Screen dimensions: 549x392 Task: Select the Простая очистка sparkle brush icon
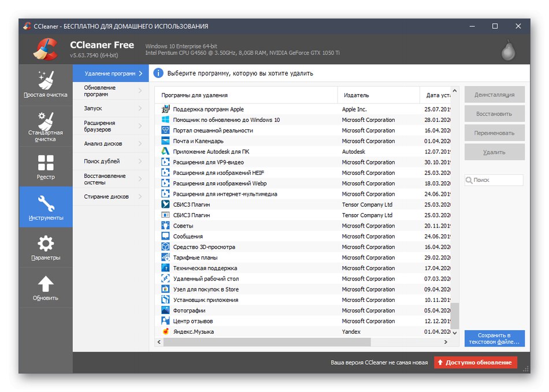click(46, 79)
